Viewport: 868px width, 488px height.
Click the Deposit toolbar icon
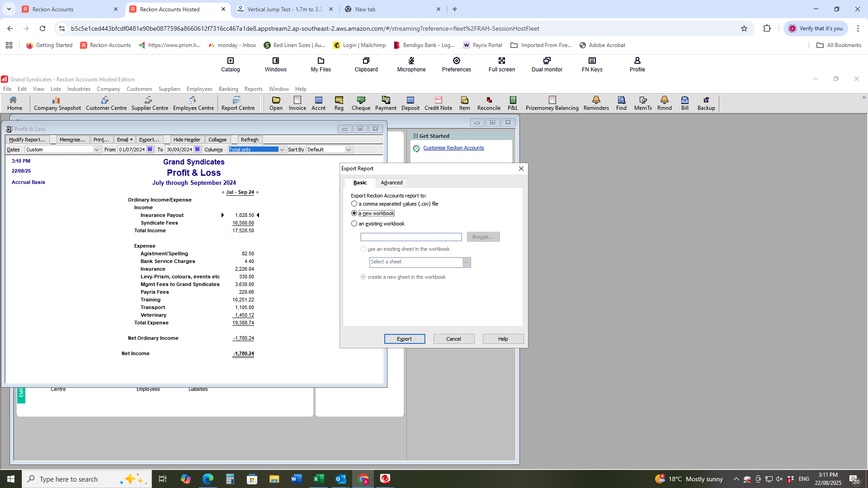410,103
